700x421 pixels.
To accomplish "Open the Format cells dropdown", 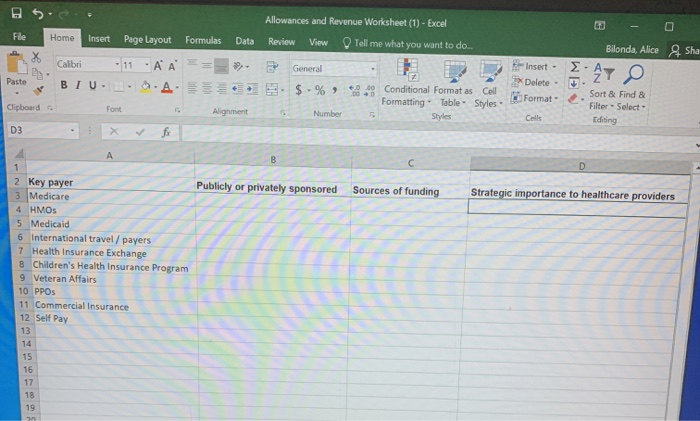I will point(535,98).
